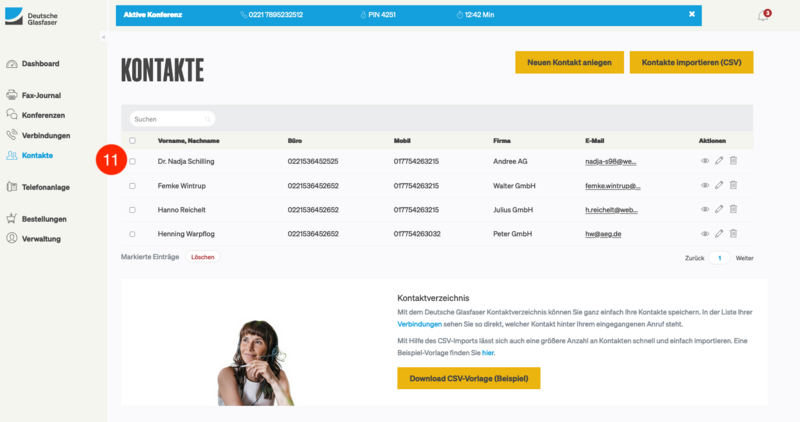View details of Dr. Nadja Schilling
Screen dimensions: 800x422
(705, 160)
